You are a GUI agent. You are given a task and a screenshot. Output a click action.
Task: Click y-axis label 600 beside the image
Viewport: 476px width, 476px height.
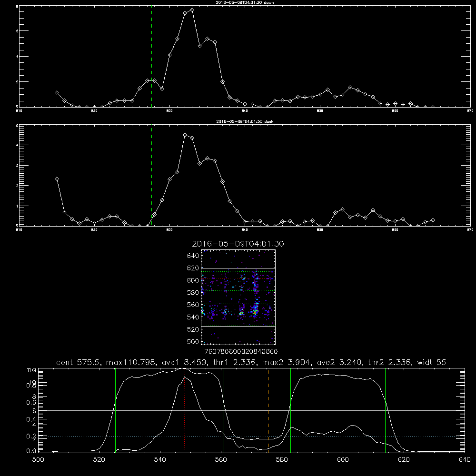(193, 280)
